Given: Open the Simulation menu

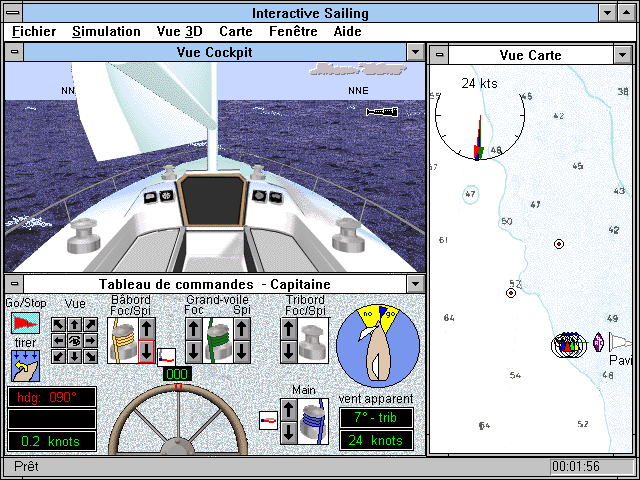Looking at the screenshot, I should click(x=106, y=31).
